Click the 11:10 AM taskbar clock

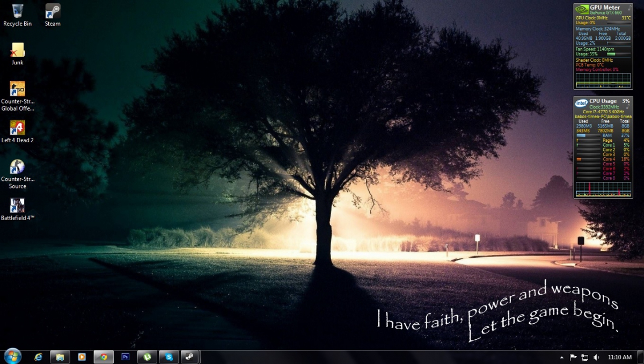(619, 357)
